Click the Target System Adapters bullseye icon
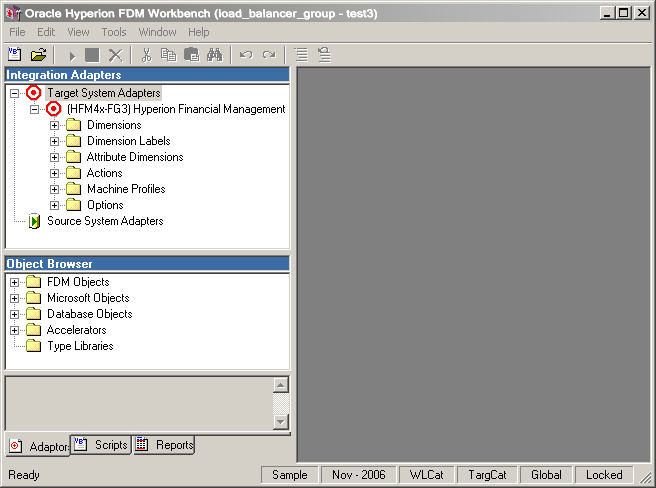 [33, 93]
